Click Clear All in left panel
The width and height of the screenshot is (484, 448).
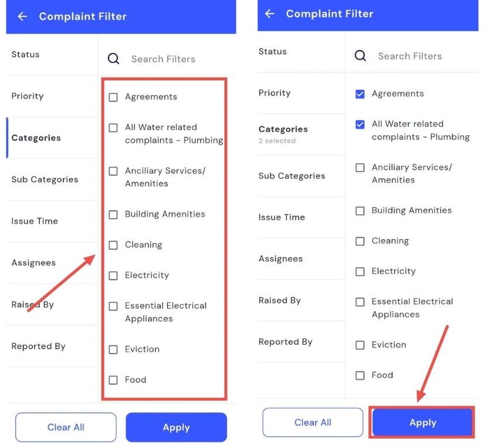66,428
